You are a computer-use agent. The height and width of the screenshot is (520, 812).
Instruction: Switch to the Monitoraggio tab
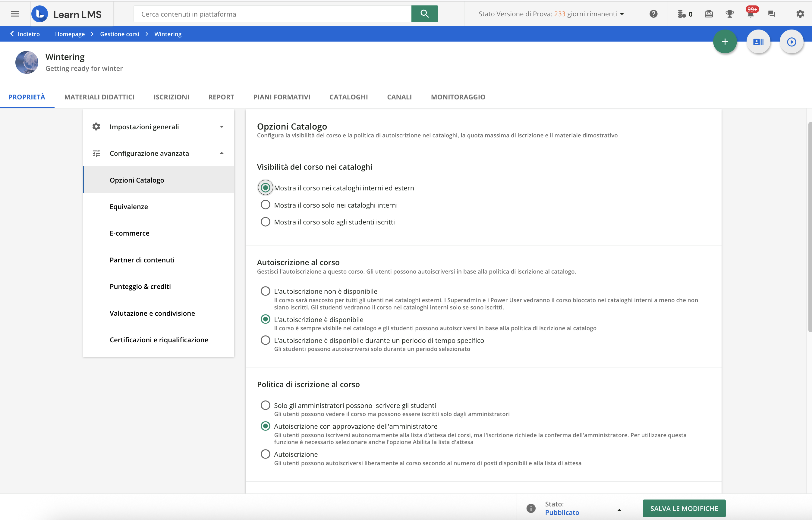(x=458, y=97)
